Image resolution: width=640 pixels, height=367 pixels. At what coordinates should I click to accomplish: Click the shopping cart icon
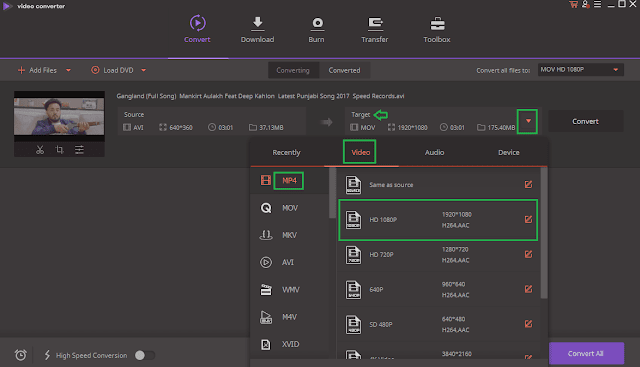[x=573, y=4]
